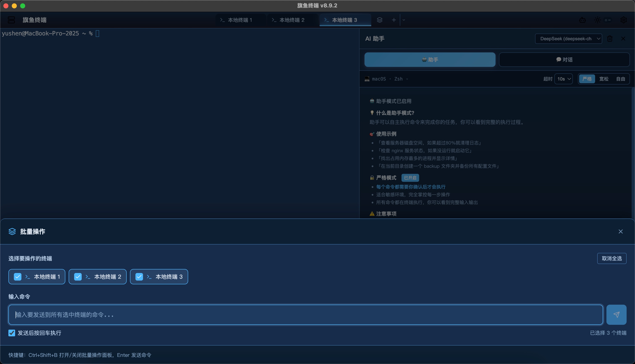Viewport: 635px width, 364px height.
Task: Clear AI conversation with trash icon
Action: pyautogui.click(x=610, y=39)
